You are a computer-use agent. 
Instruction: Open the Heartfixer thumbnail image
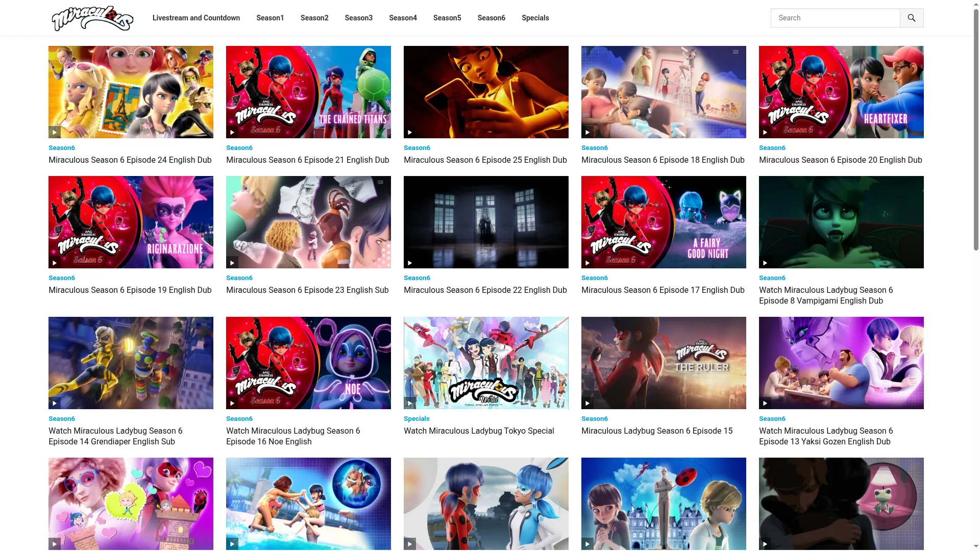(841, 92)
